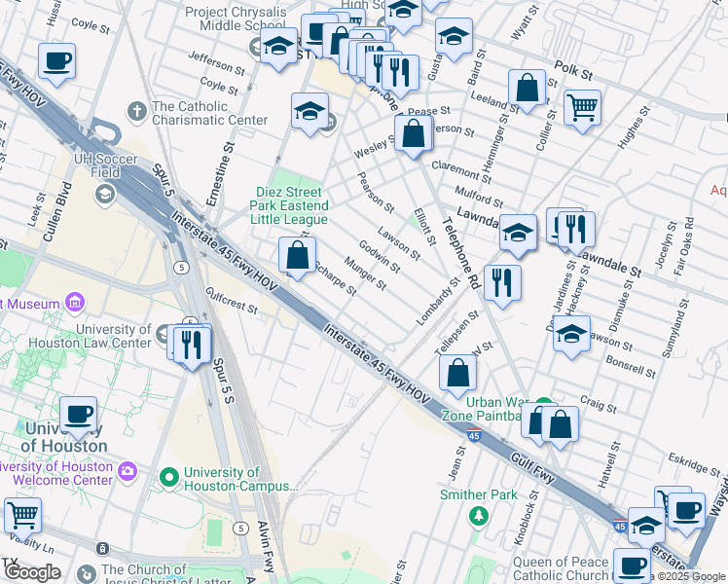Open the University of Houston-Campus green pin

tap(169, 478)
